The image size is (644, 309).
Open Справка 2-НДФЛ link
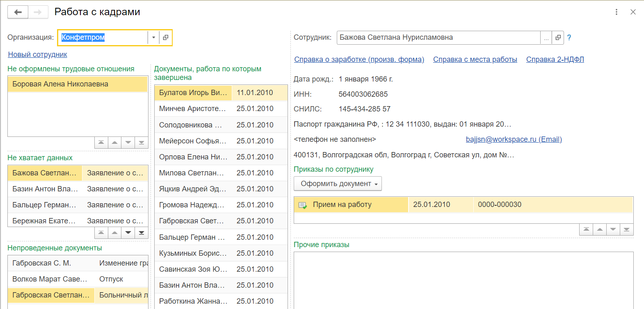(x=555, y=59)
